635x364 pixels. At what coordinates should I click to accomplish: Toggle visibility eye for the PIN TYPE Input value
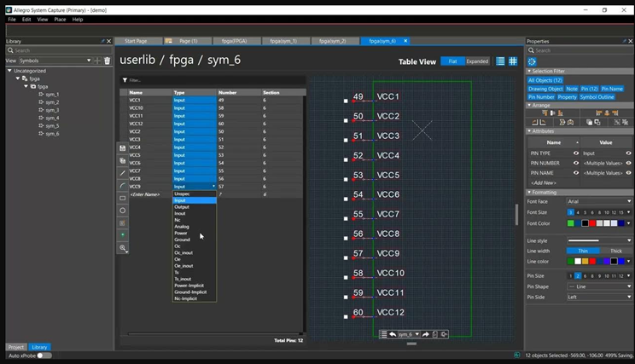pos(628,153)
